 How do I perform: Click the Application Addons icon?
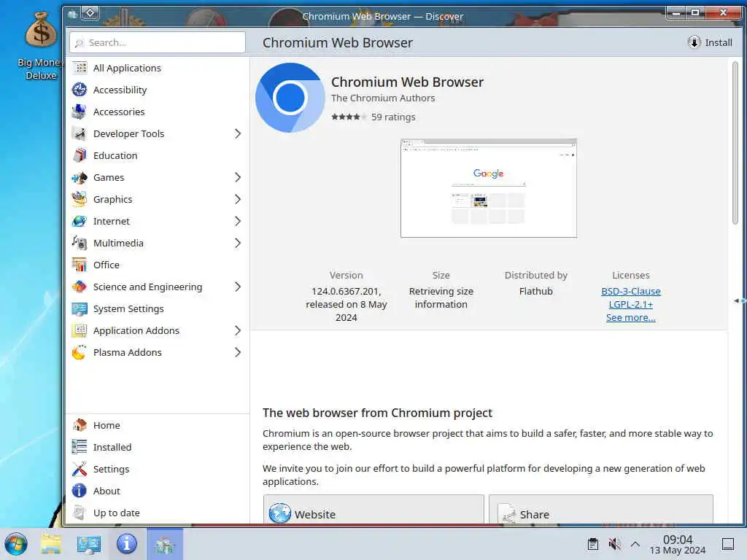[x=80, y=331]
